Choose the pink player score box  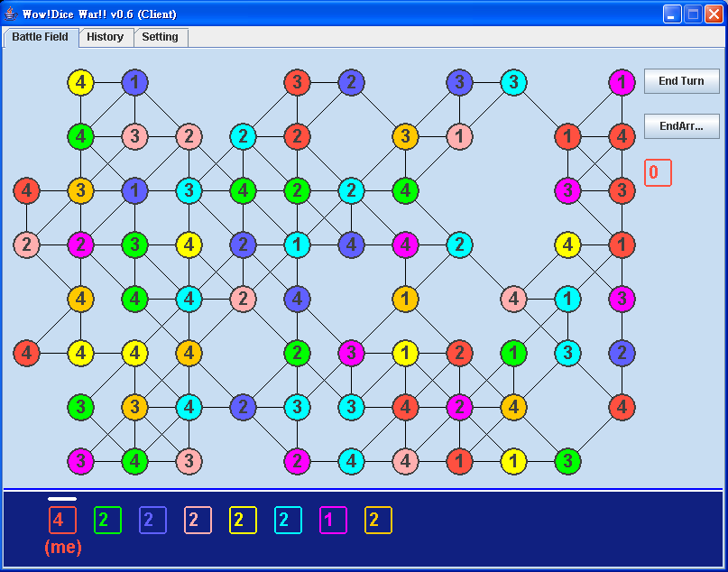click(x=198, y=520)
